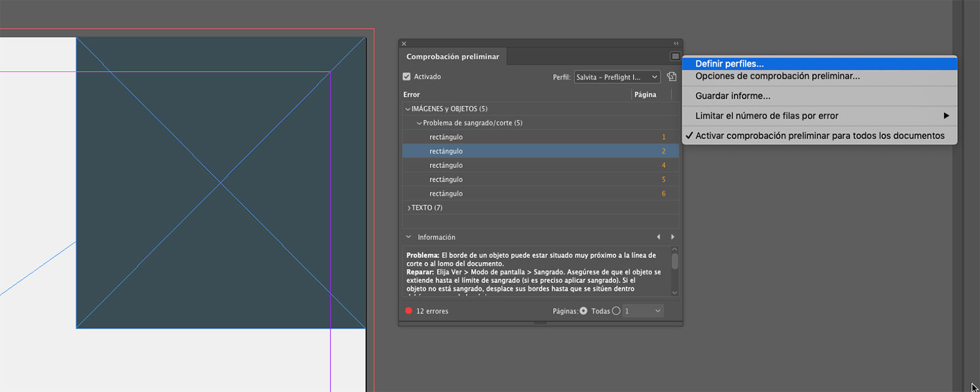Go to next error info with right arrow
The width and height of the screenshot is (980, 392).
pyautogui.click(x=672, y=237)
